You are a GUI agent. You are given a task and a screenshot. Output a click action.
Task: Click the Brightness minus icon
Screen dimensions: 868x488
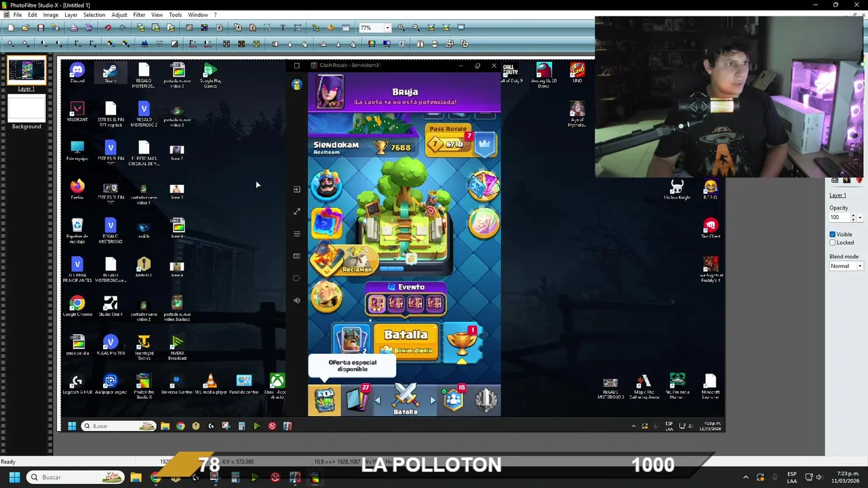(x=10, y=43)
